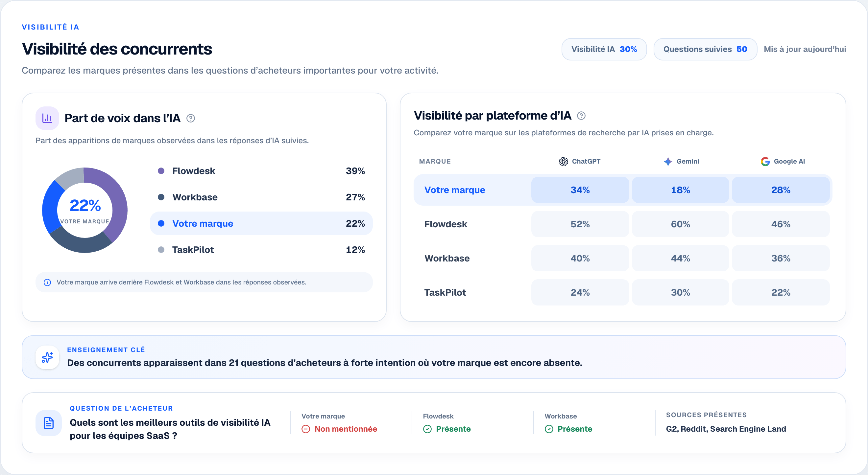868x475 pixels.
Task: Click Workbase Google AI cell 36%
Action: (781, 258)
